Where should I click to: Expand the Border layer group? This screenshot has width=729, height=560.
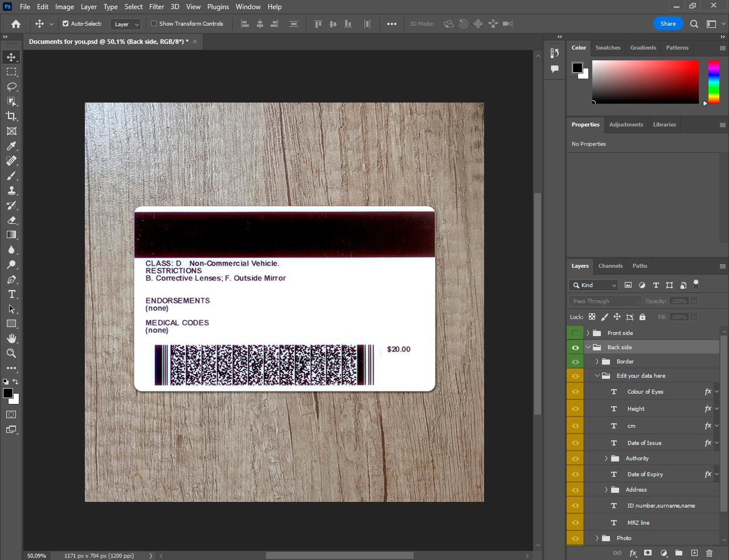pyautogui.click(x=597, y=362)
